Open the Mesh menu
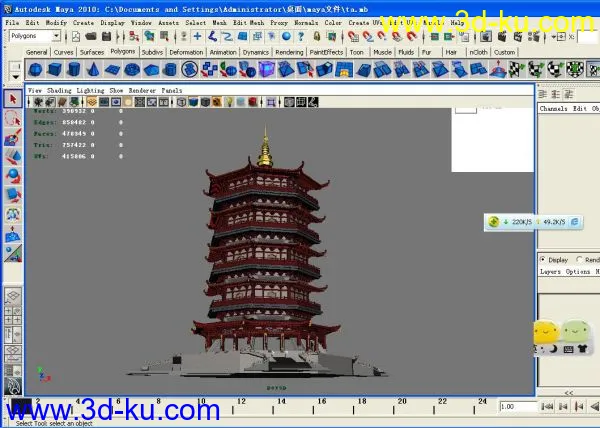The height and width of the screenshot is (428, 600). pos(219,23)
